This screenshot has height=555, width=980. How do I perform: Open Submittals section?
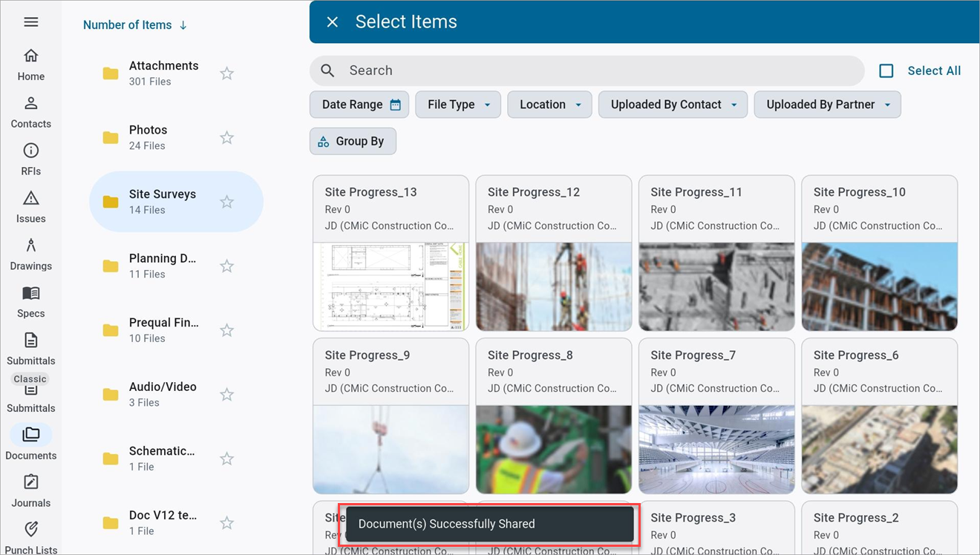[x=30, y=349]
